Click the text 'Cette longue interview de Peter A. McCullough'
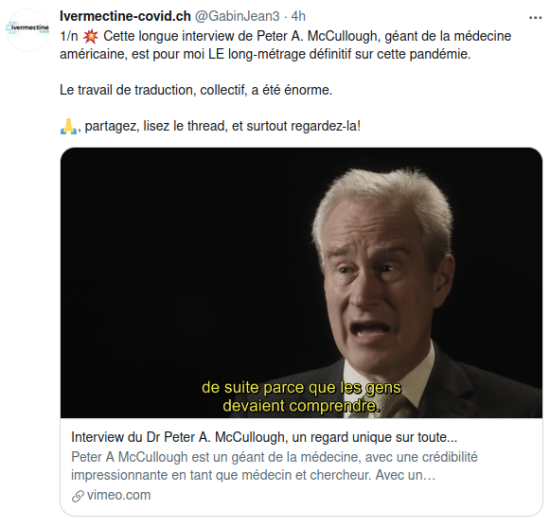The image size is (550, 527). pyautogui.click(x=242, y=36)
